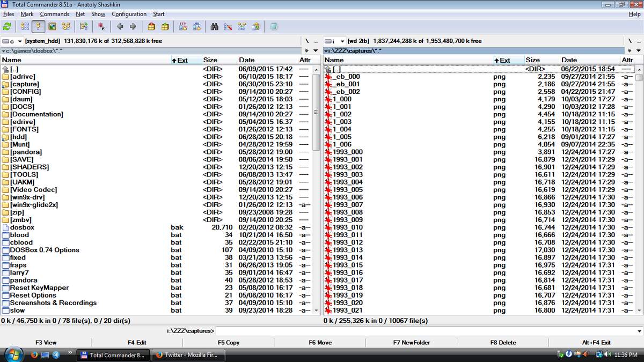Click F4 Edit button
This screenshot has width=644, height=362.
coord(137,342)
